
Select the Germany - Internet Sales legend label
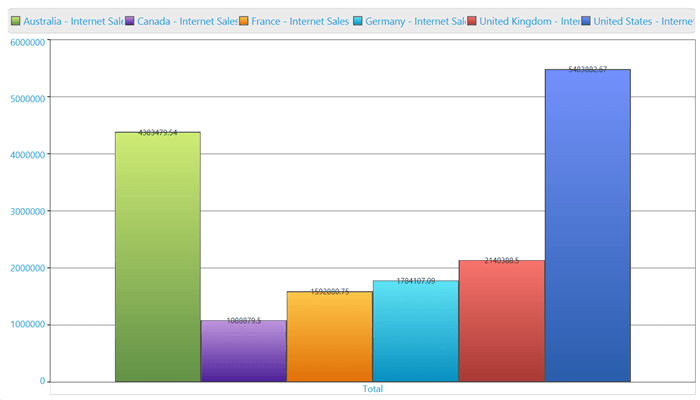click(415, 21)
